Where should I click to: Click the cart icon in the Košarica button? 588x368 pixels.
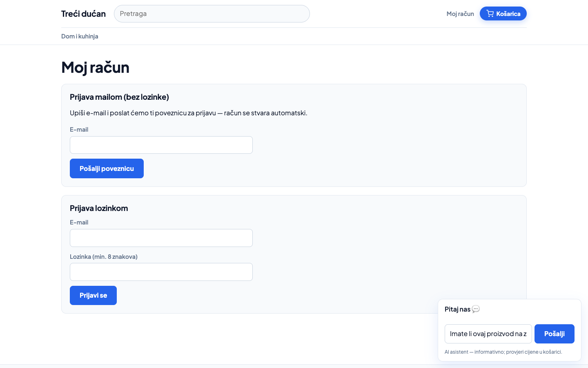click(x=490, y=13)
